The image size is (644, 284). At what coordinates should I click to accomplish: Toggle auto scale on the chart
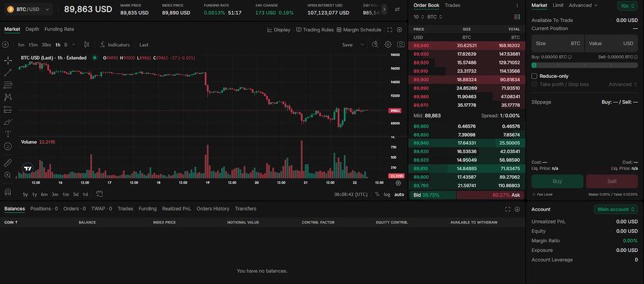click(x=399, y=194)
